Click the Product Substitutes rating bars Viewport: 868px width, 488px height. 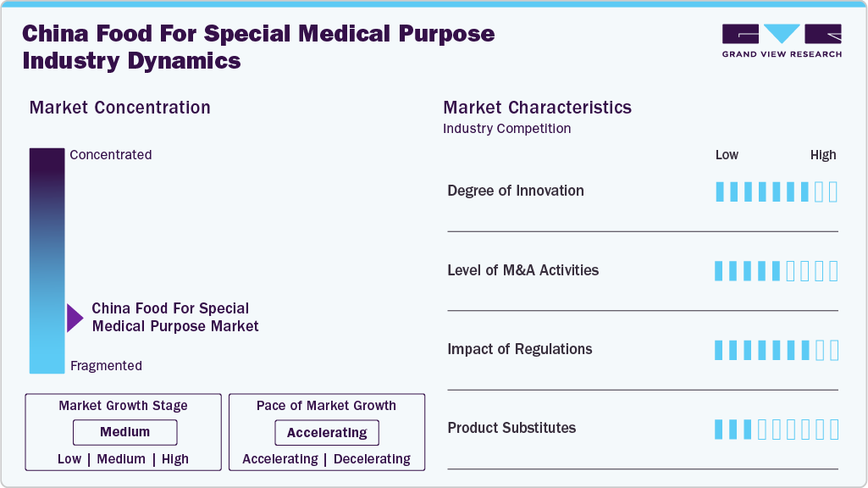(776, 429)
